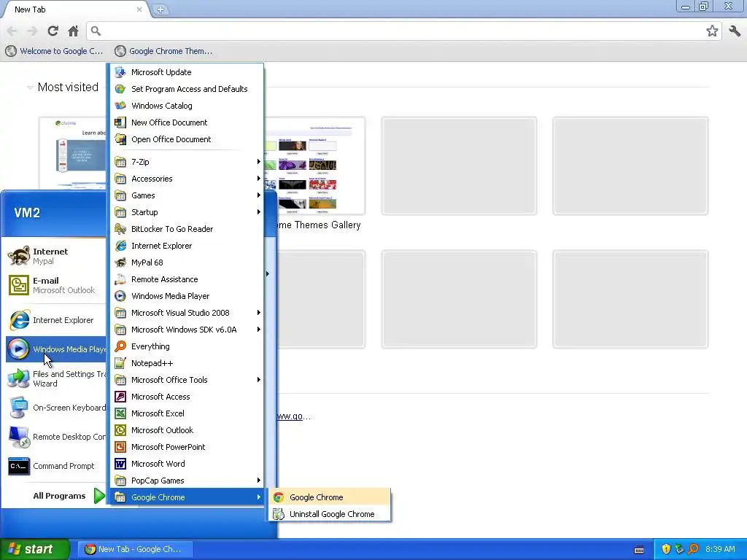Viewport: 747px width, 560px height.
Task: Click the keyboard icon in taskbar
Action: click(639, 550)
